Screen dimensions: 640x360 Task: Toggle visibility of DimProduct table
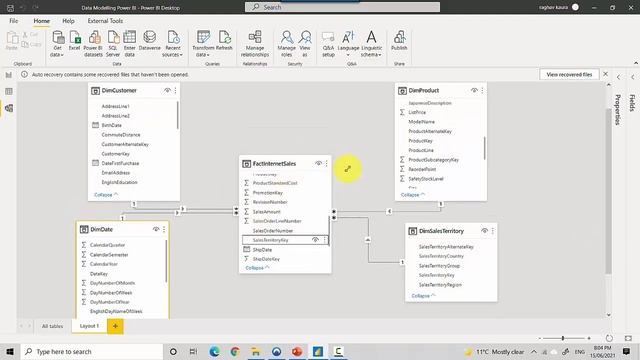click(x=474, y=90)
